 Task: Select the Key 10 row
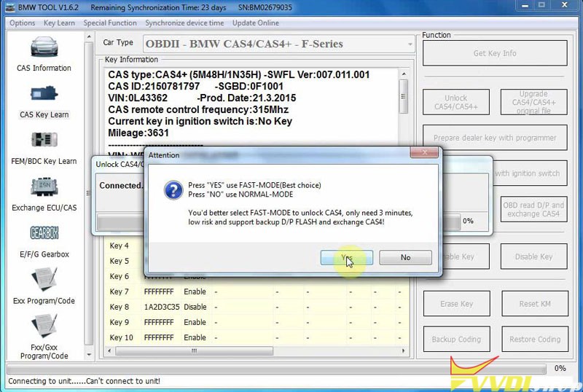tap(257, 337)
